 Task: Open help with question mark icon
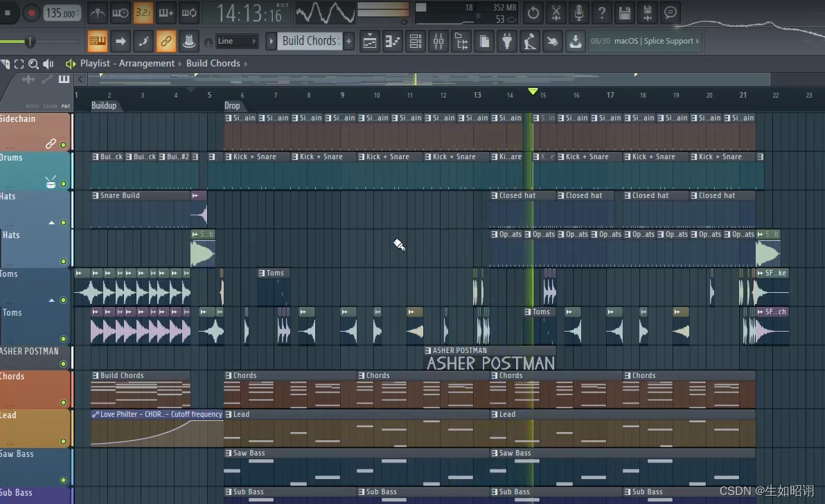tap(601, 12)
